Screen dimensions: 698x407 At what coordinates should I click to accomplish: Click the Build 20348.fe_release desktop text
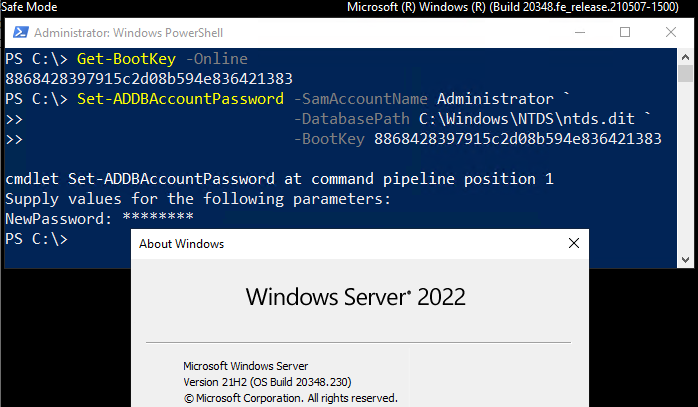(512, 7)
